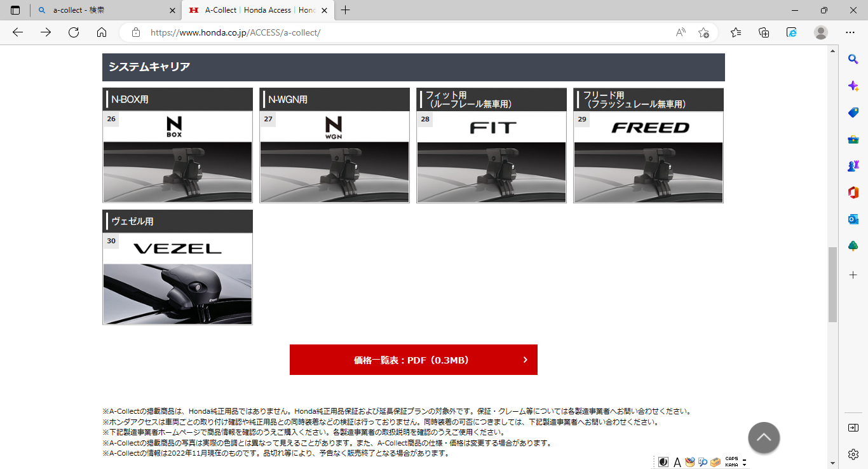Click the page vertical scrollbar thumb
Image resolution: width=868 pixels, height=469 pixels.
click(832, 285)
